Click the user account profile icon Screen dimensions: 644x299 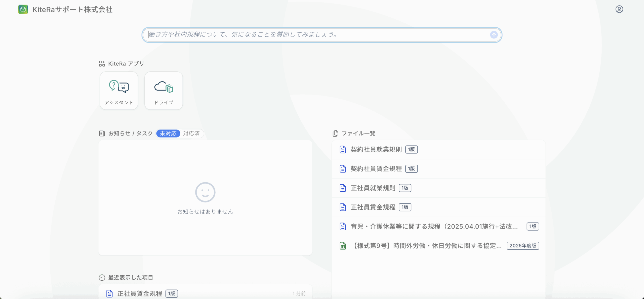tap(619, 9)
